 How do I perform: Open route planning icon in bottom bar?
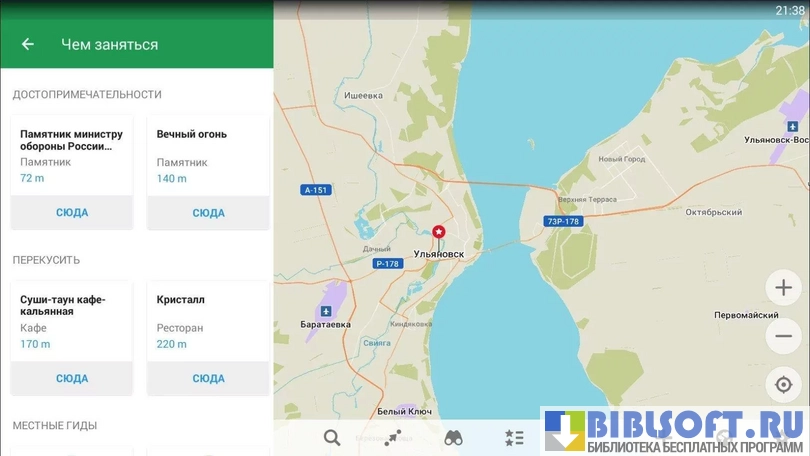393,437
